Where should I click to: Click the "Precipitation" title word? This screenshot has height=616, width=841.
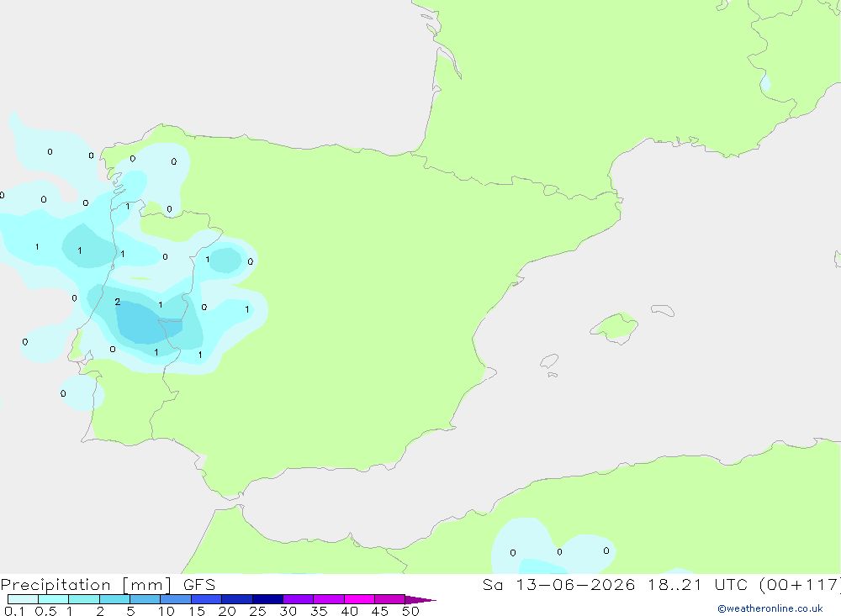click(x=56, y=585)
